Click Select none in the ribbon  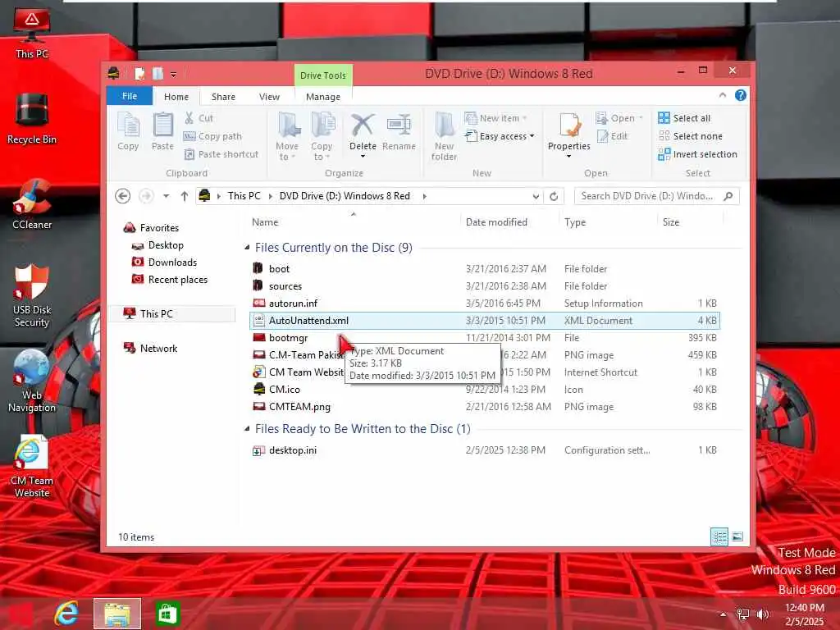pos(691,137)
